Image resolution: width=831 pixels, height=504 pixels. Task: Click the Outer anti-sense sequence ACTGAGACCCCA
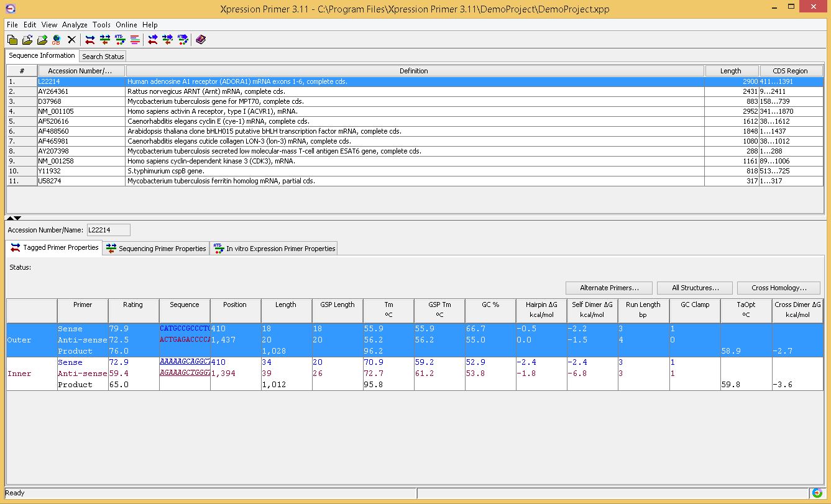(185, 340)
